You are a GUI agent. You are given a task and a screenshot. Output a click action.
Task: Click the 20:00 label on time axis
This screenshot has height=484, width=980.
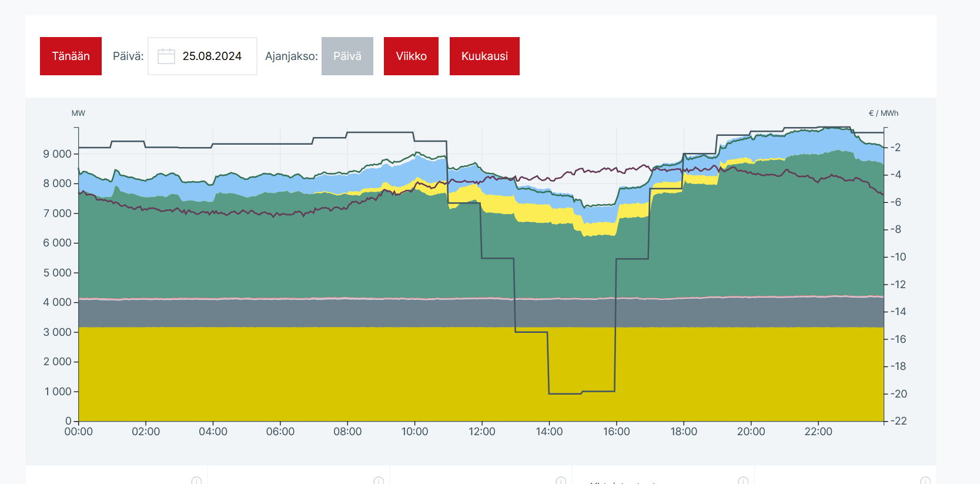click(x=751, y=432)
